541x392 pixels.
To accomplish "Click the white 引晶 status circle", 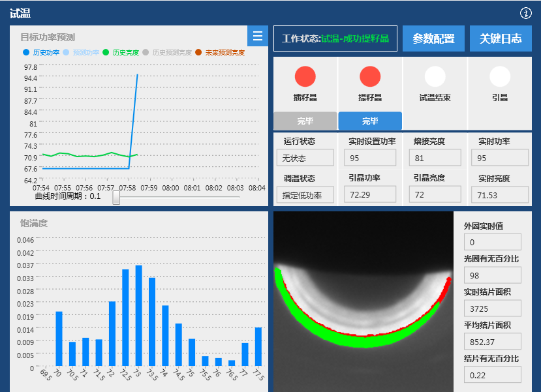I will click(500, 77).
